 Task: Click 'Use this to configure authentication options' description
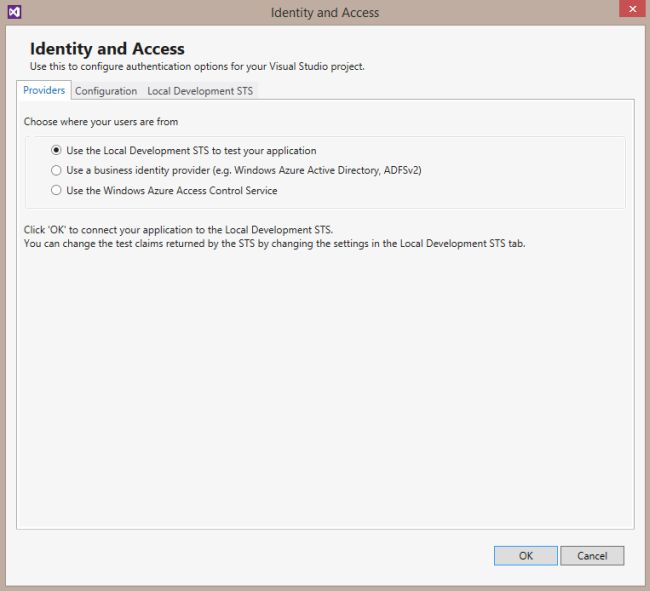pos(197,67)
